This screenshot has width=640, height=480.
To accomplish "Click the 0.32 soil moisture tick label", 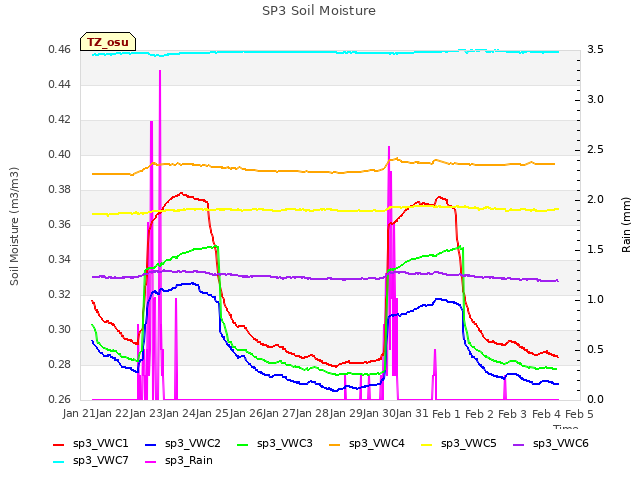I will (x=60, y=295).
